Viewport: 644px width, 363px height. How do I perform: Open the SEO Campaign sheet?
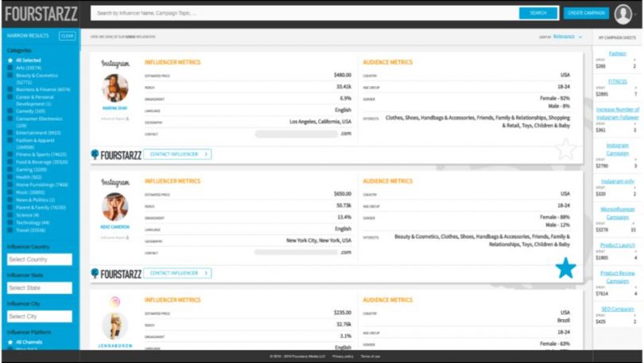pos(617,309)
